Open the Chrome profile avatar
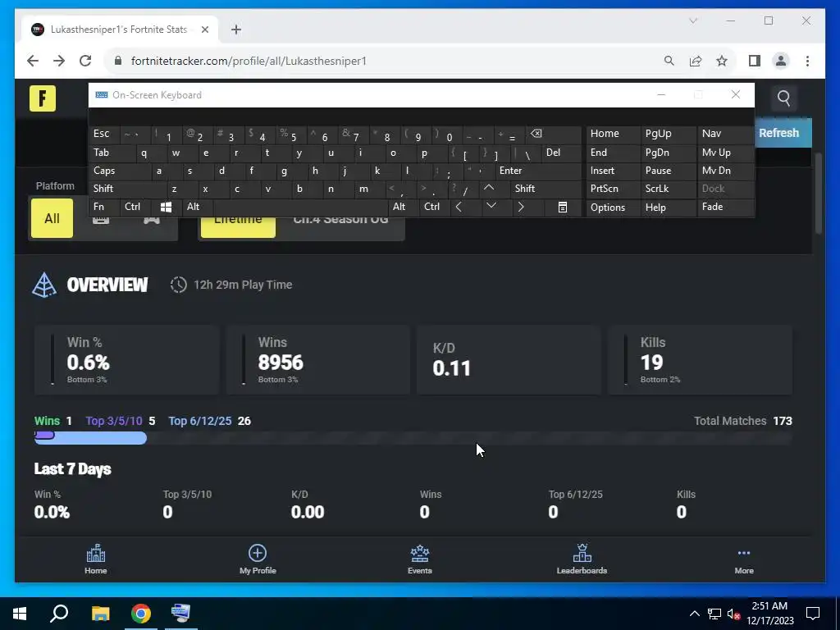 point(781,61)
